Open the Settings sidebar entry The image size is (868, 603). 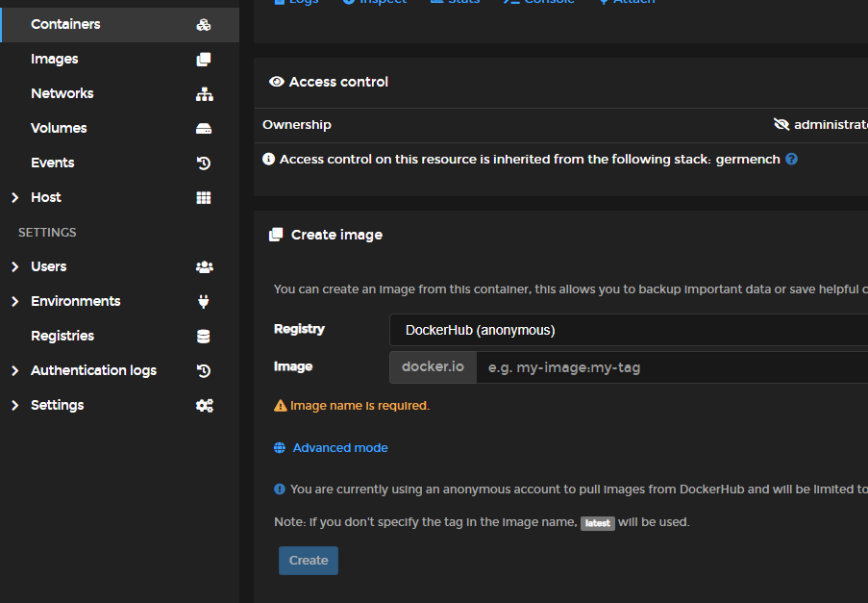pos(58,405)
